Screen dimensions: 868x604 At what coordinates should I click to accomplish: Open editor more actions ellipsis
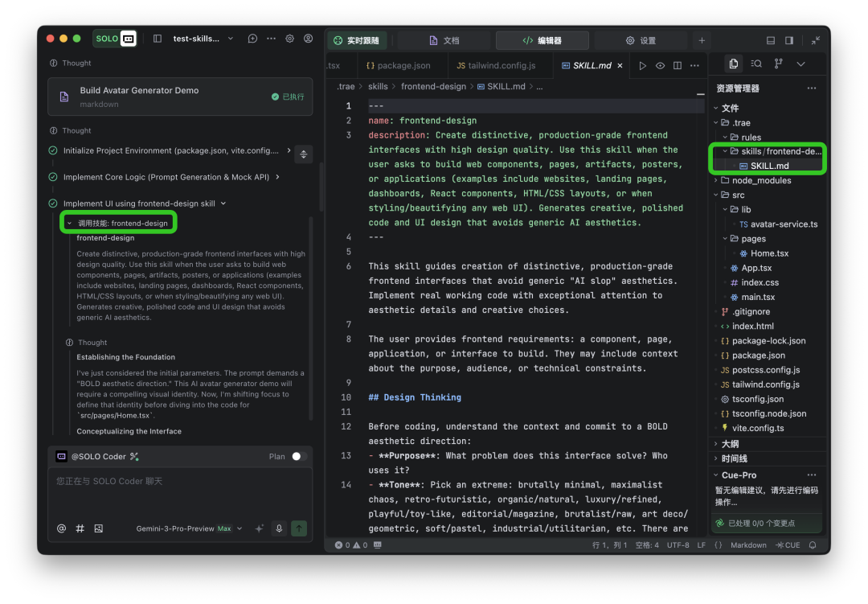(694, 65)
